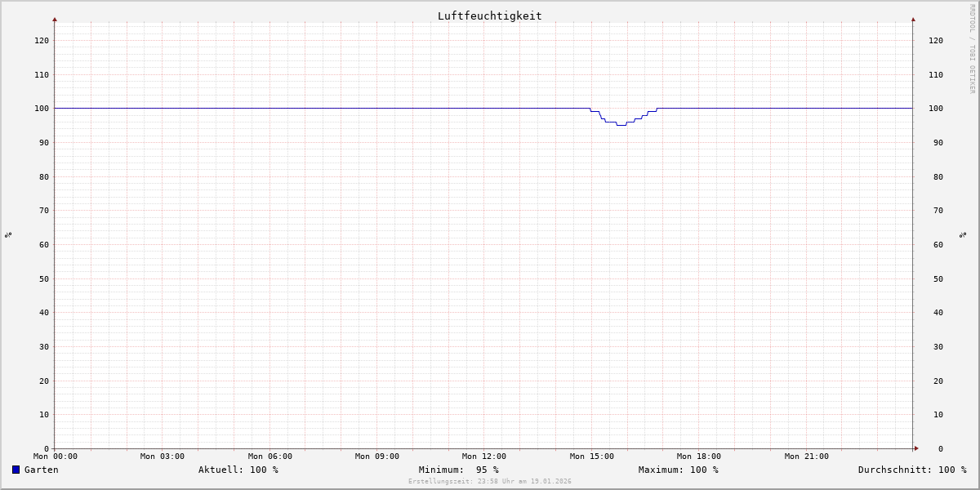Click the Mon 06:00 time axis label
Viewport: 980px width, 490px height.
(x=270, y=457)
